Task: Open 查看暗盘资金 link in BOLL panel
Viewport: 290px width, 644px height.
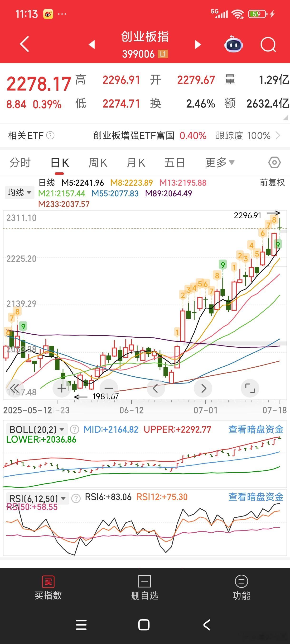Action: [x=256, y=430]
